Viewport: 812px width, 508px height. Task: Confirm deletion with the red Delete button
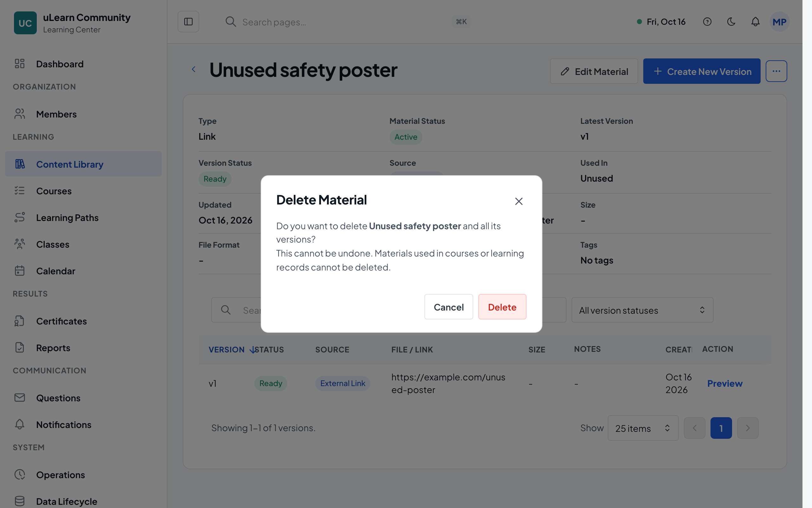coord(502,307)
